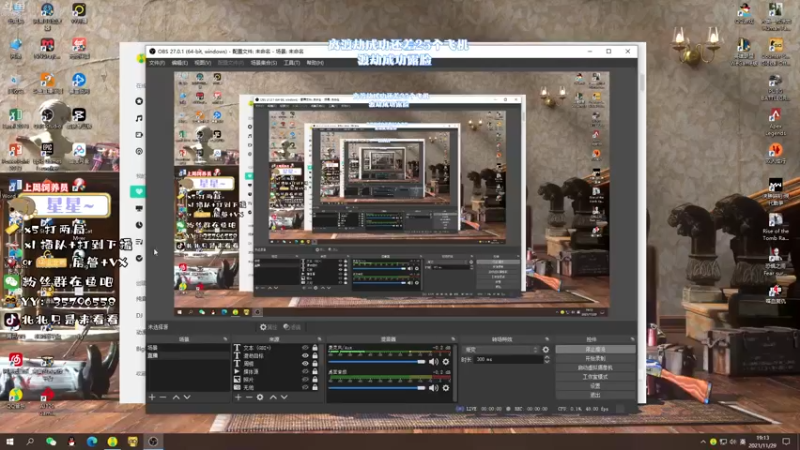Toggle the lock on the 媒体源 source

pos(315,371)
